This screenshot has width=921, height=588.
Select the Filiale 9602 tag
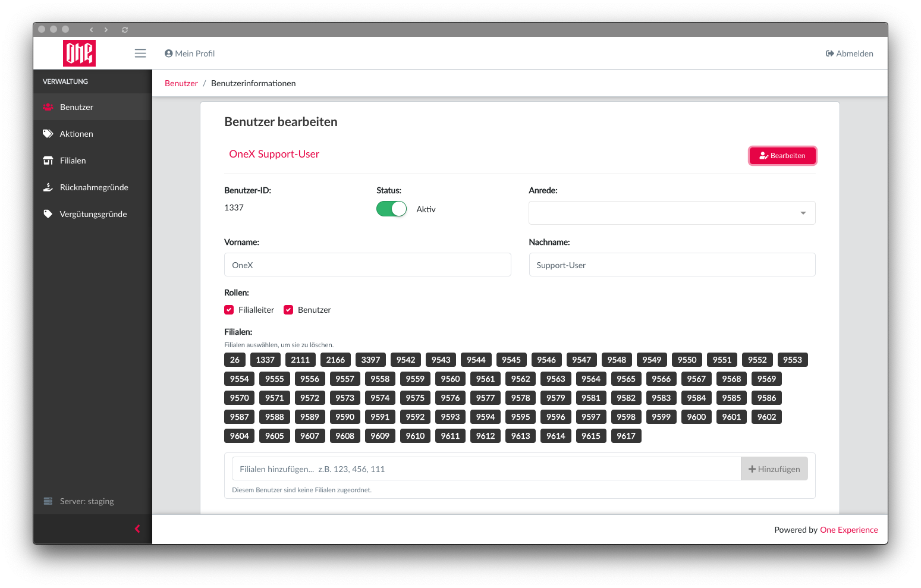tap(766, 417)
